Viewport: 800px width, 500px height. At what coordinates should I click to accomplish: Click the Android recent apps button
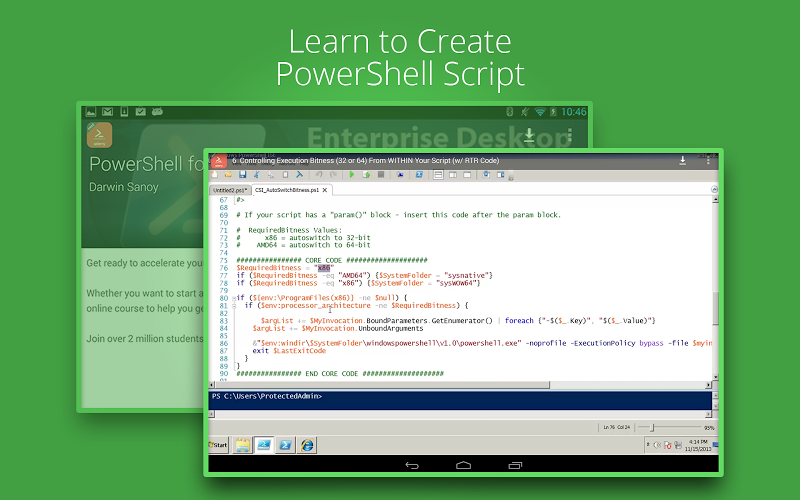[515, 465]
